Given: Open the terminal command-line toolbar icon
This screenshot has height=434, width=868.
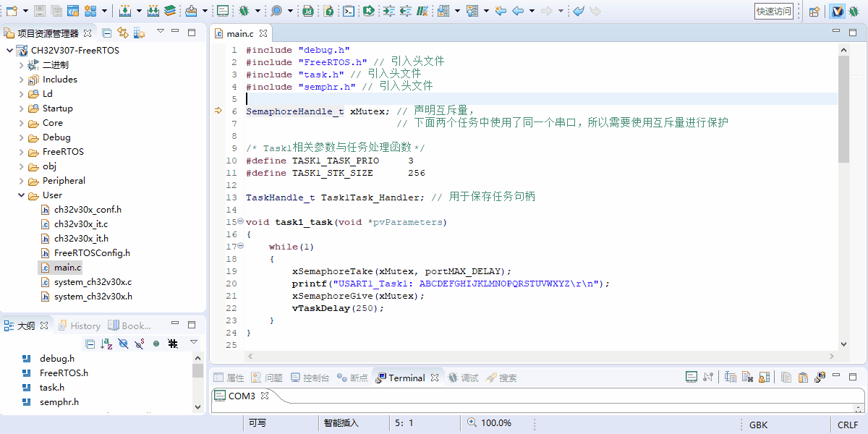Looking at the screenshot, I should click(349, 11).
